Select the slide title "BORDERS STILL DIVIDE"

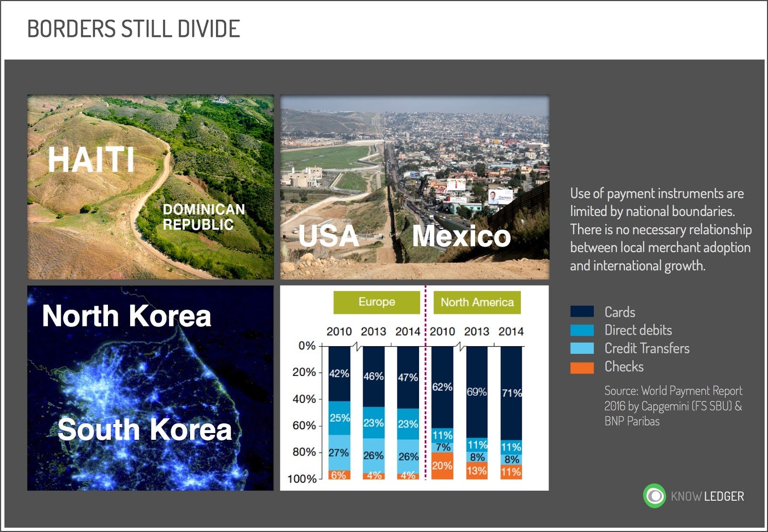[x=133, y=29]
